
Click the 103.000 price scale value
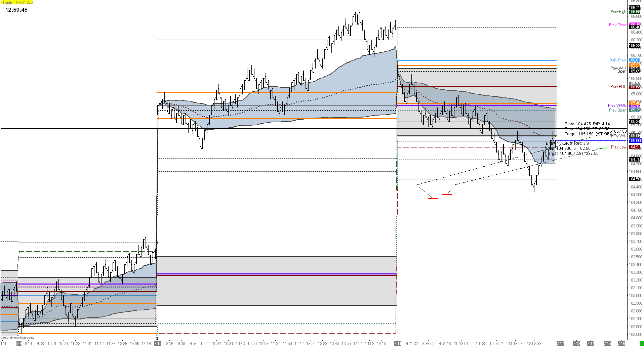click(636, 296)
